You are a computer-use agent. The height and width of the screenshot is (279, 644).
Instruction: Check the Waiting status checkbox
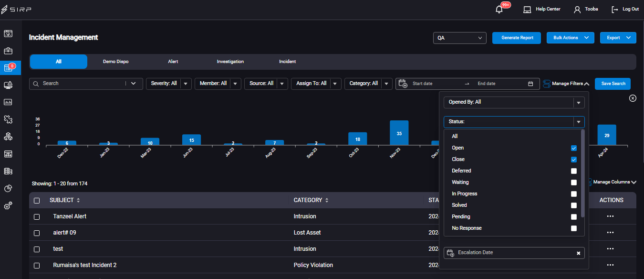click(x=574, y=182)
